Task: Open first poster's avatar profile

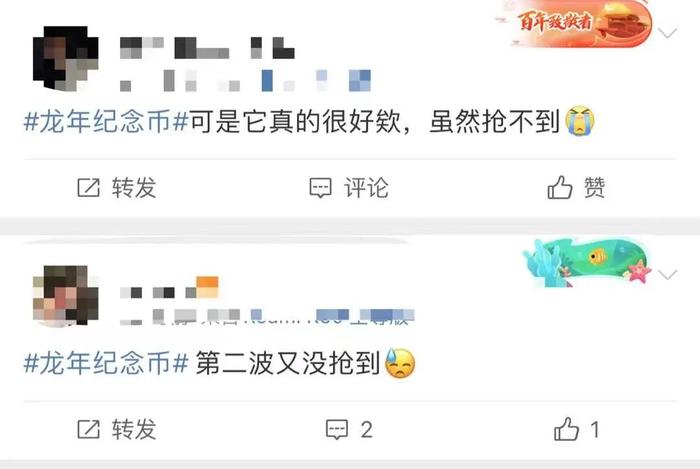Action: tap(66, 58)
